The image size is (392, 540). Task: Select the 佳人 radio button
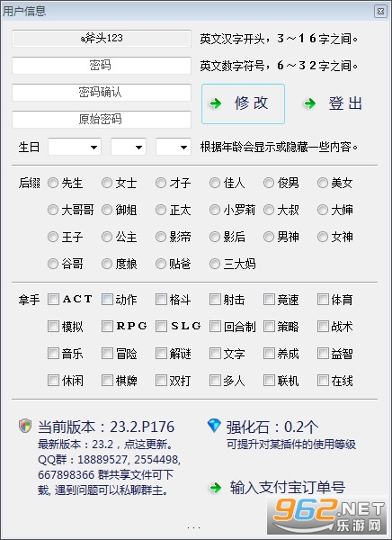[215, 183]
